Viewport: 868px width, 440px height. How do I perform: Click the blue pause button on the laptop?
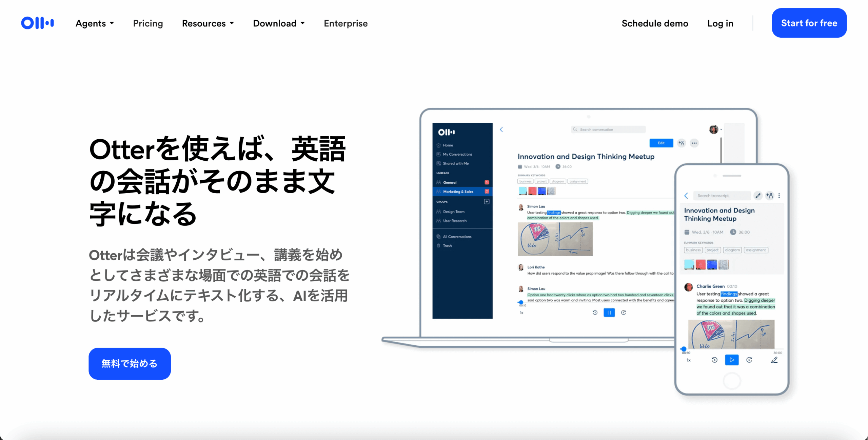coord(609,313)
